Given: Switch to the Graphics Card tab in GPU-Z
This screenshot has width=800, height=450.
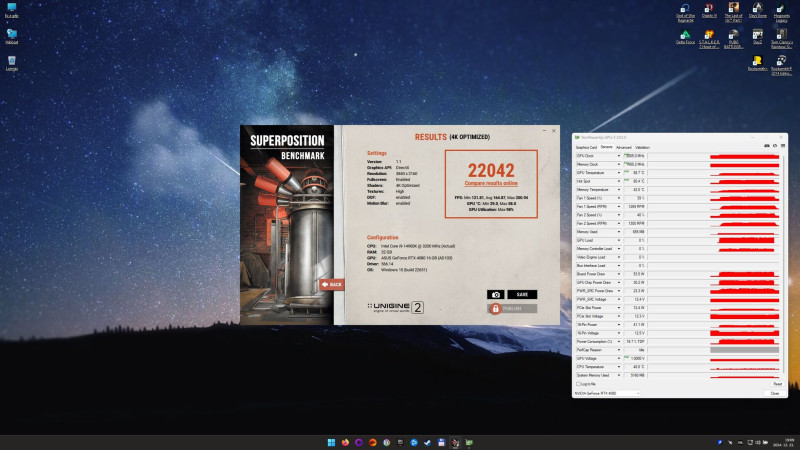Looking at the screenshot, I should [x=586, y=147].
